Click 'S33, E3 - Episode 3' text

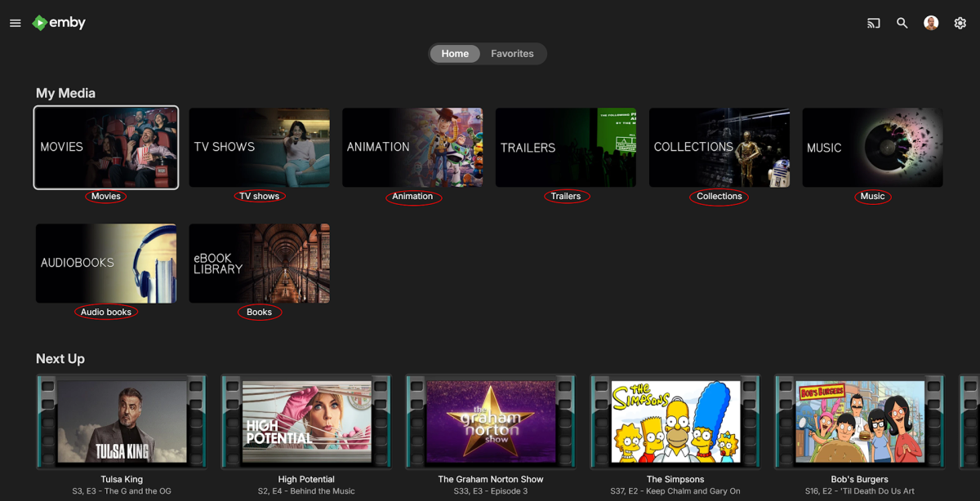pos(491,492)
